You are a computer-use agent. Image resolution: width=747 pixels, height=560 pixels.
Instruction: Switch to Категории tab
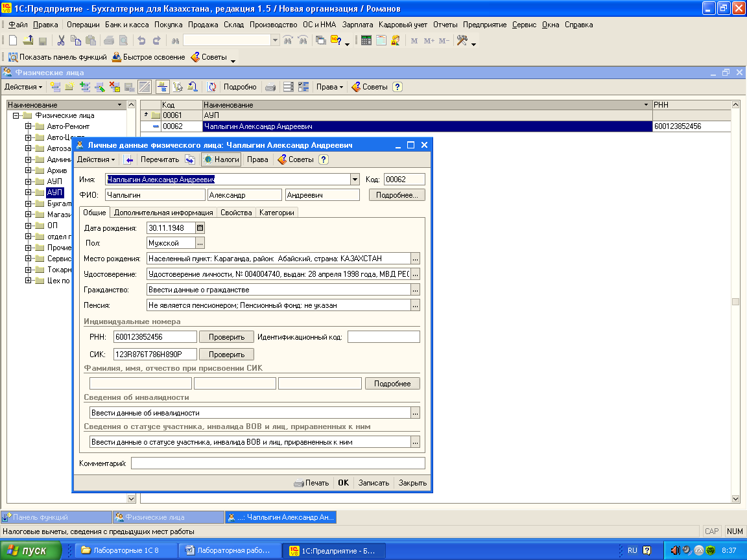click(277, 213)
